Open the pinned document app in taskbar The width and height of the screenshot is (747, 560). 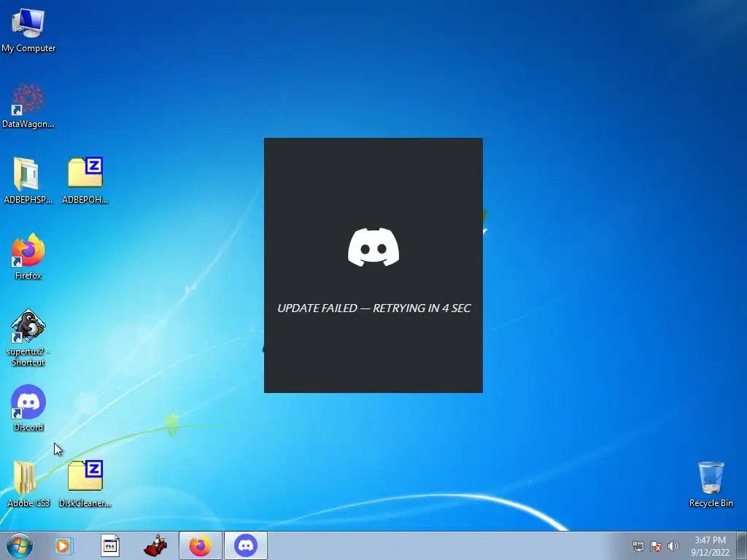[110, 545]
